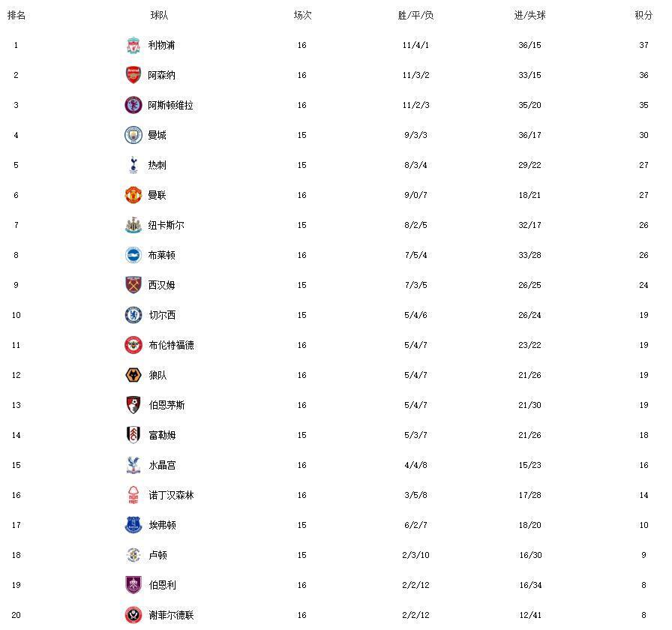Select the 胜/平/负 column header
Screen dimensions: 672x630
click(415, 16)
